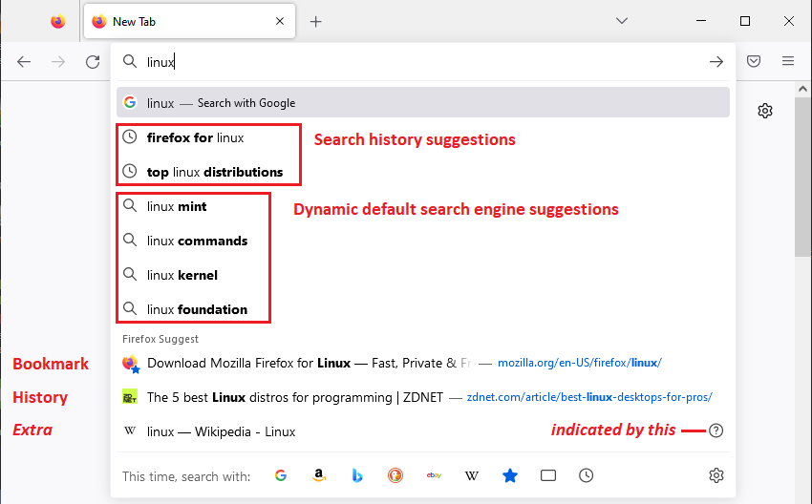Viewport: 812px width, 504px height.
Task: Search this time with eBay
Action: tap(434, 475)
